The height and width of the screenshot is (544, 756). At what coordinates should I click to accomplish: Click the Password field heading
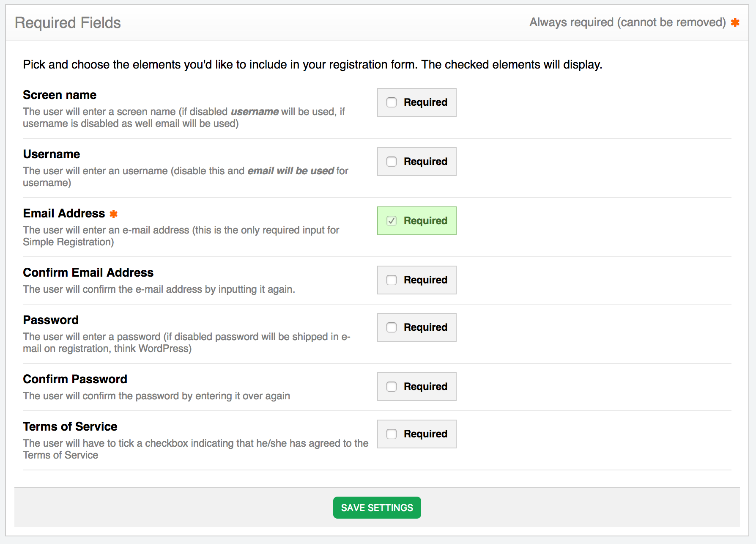51,320
